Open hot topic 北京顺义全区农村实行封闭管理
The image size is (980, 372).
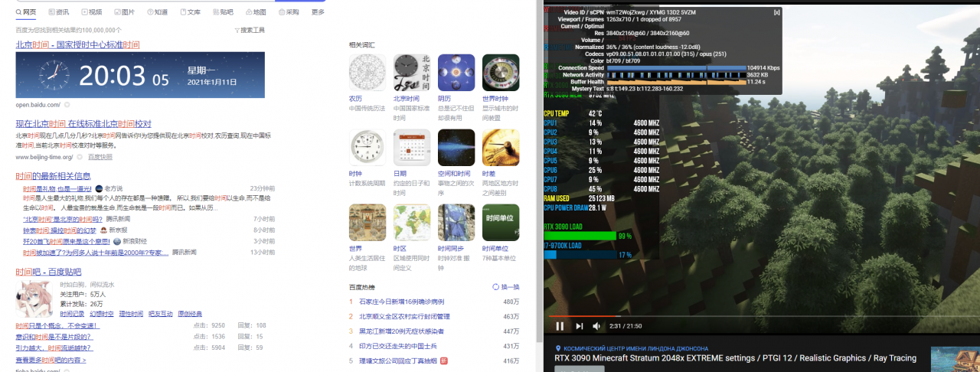[405, 316]
